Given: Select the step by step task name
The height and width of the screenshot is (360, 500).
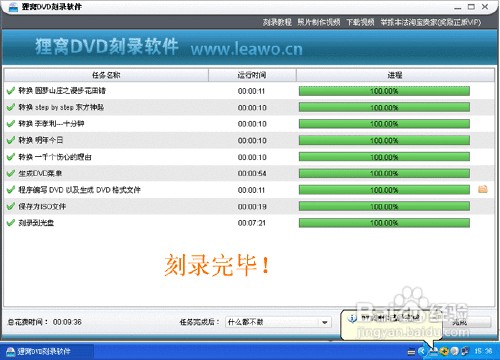Looking at the screenshot, I should 61,107.
